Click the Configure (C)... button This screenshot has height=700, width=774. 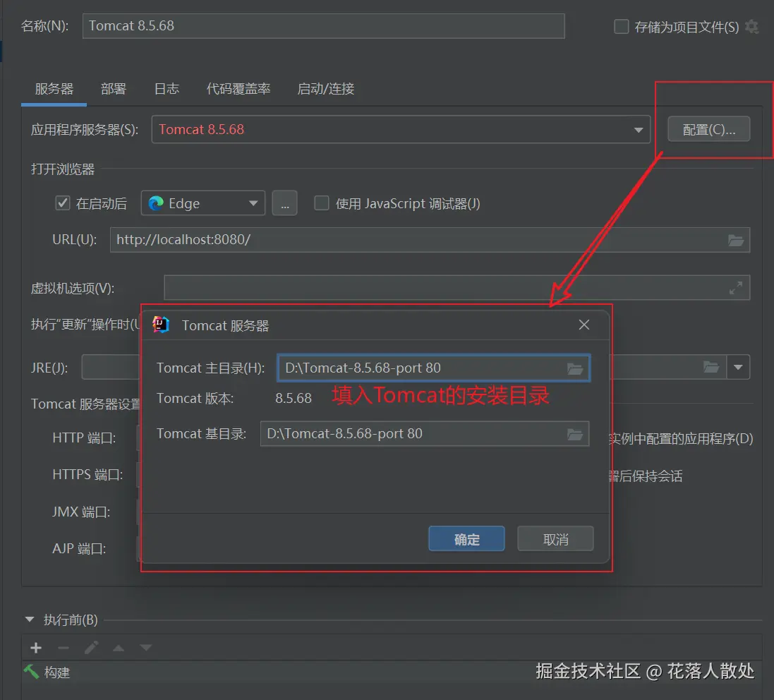(x=709, y=129)
